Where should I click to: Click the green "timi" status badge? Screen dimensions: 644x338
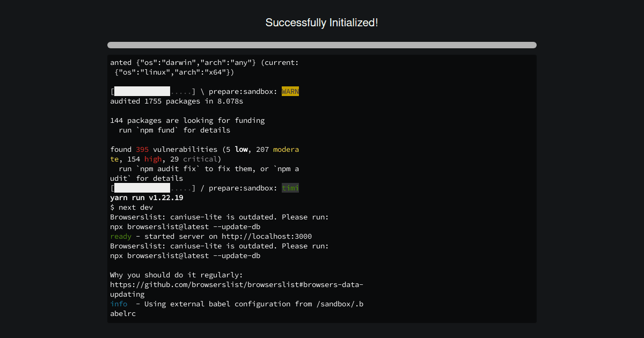pyautogui.click(x=290, y=188)
